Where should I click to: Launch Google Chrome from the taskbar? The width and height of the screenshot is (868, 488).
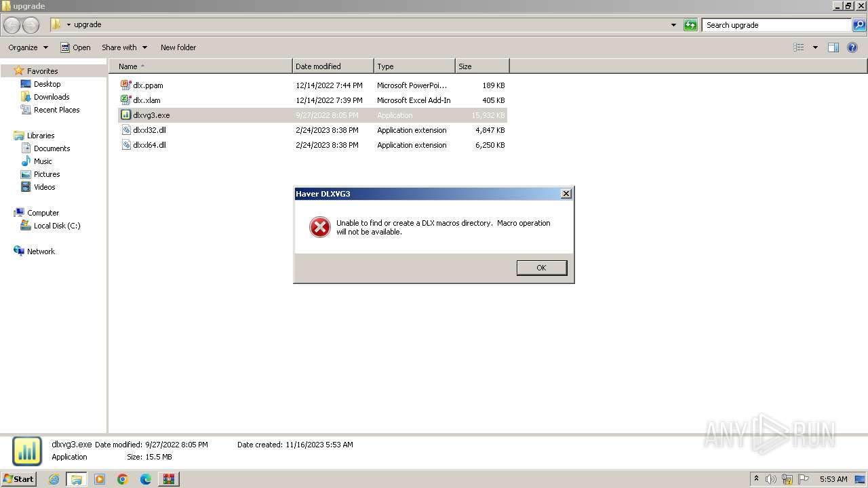coord(123,479)
